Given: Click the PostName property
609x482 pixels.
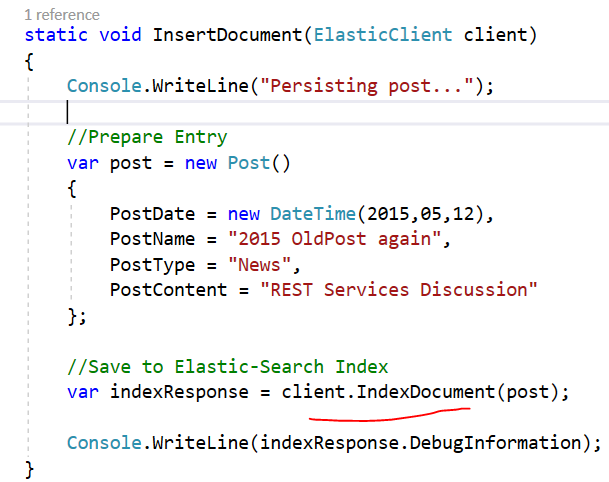Looking at the screenshot, I should tap(150, 239).
